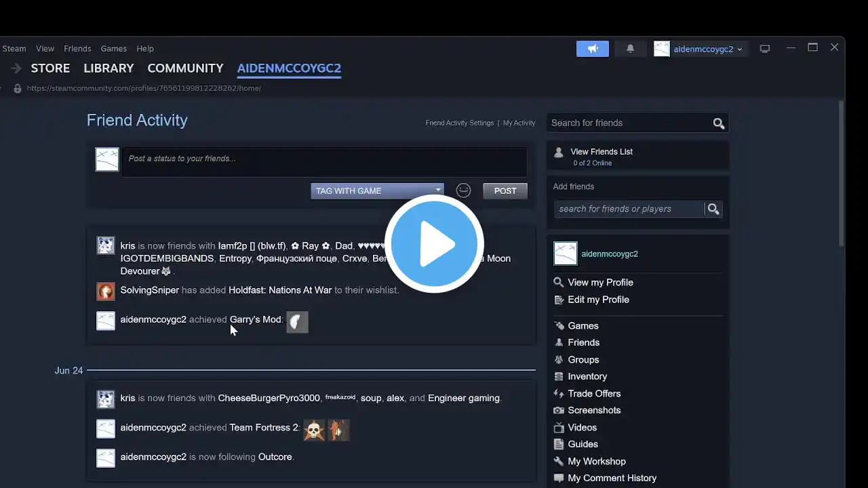Click the Search for friends magnifier icon
This screenshot has height=488, width=868.
(x=719, y=123)
